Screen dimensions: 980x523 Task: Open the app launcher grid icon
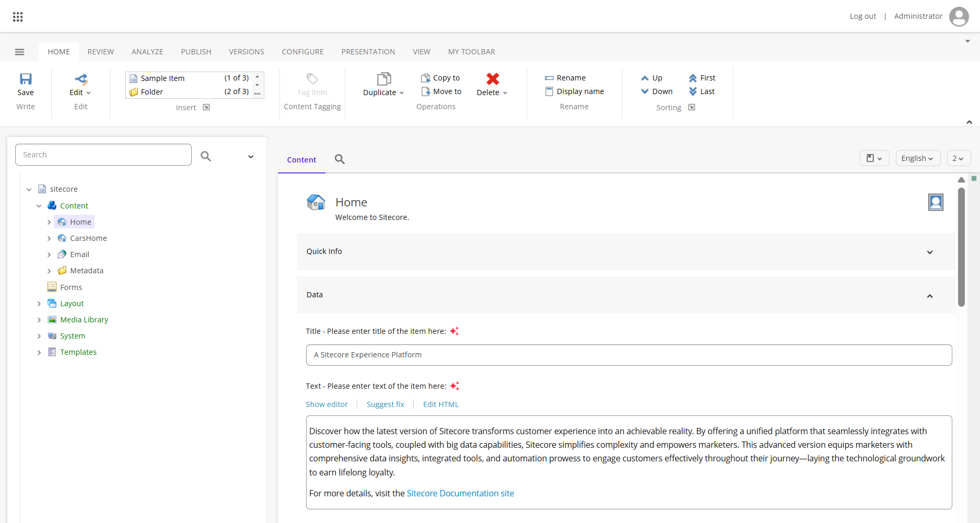pyautogui.click(x=18, y=17)
